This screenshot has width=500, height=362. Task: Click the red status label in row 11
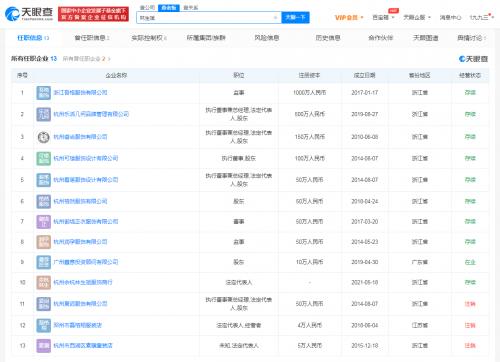pyautogui.click(x=470, y=304)
